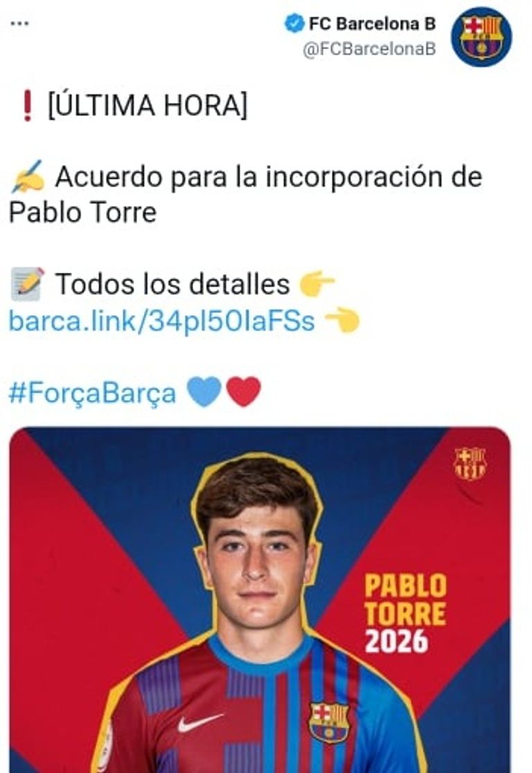Open the barca.link/34pl50IaFSs link
Viewport: 532px width, 773px height.
click(161, 321)
